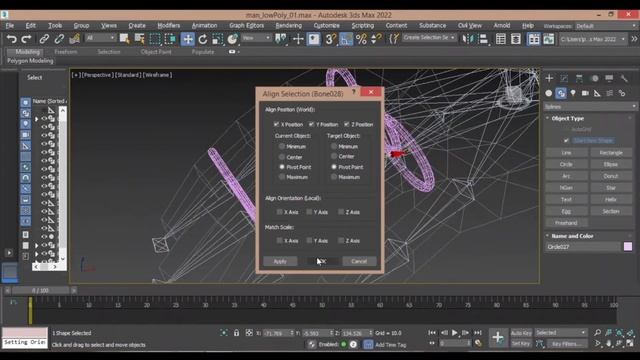The height and width of the screenshot is (360, 640).
Task: Toggle the Window/Crossing selection icon
Action: pyautogui.click(x=170, y=39)
